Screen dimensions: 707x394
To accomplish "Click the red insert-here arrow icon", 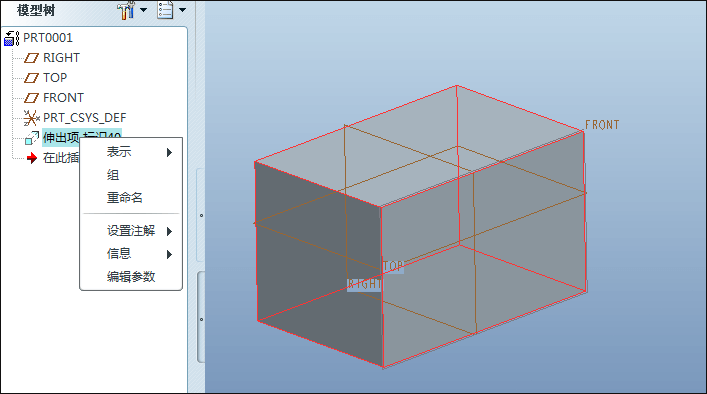I will 32,158.
